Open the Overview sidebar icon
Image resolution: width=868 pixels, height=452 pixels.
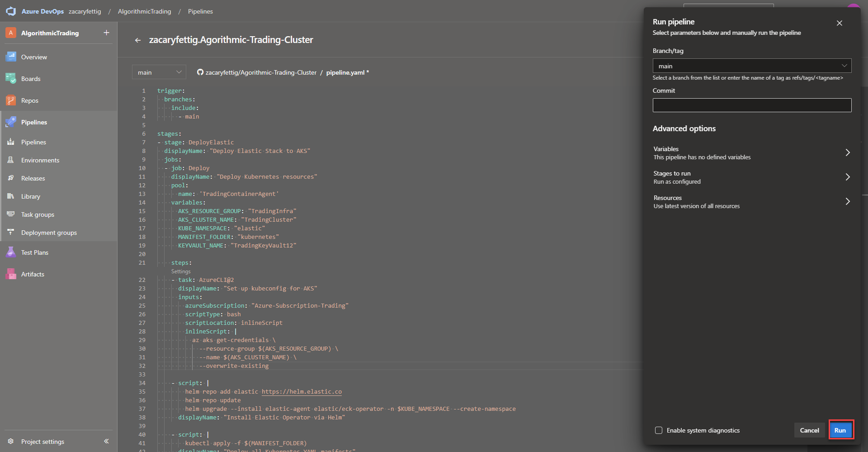[x=11, y=57]
